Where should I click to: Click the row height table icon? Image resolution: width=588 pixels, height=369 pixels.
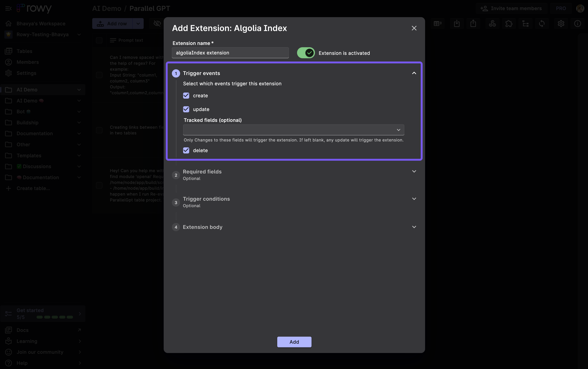[437, 23]
